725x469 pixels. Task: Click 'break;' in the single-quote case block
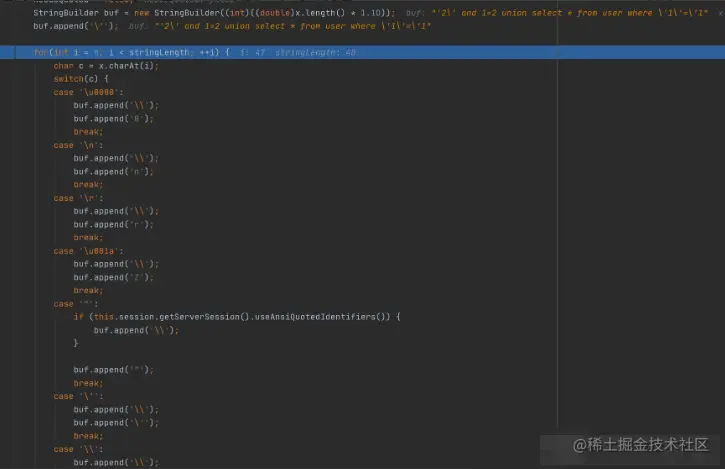click(x=88, y=436)
